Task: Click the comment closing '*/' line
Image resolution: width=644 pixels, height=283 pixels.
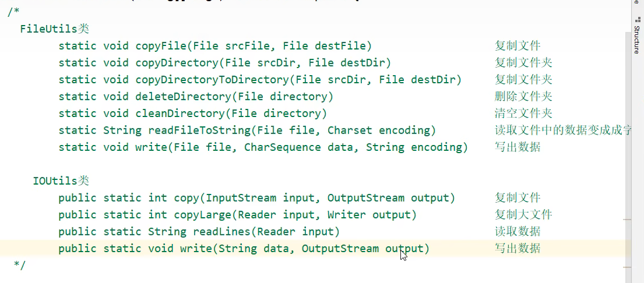Action: click(x=20, y=266)
